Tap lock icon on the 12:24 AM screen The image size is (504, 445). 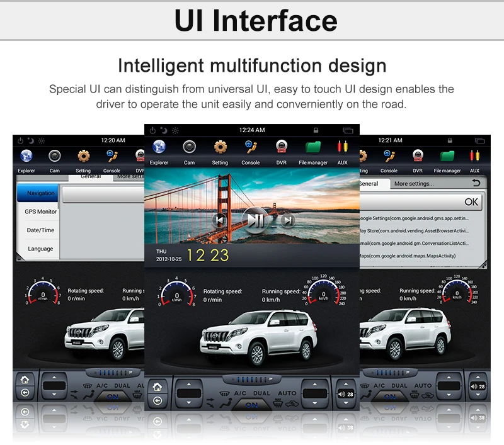[x=316, y=130]
